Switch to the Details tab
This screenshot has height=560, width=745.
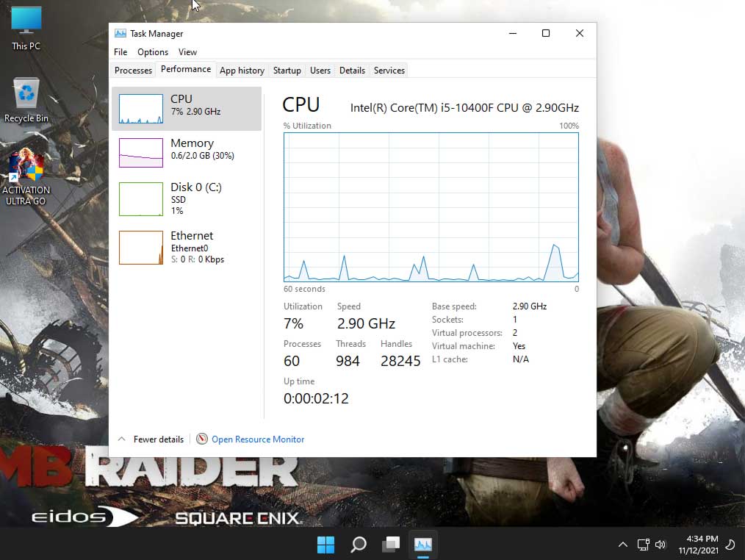pos(352,71)
